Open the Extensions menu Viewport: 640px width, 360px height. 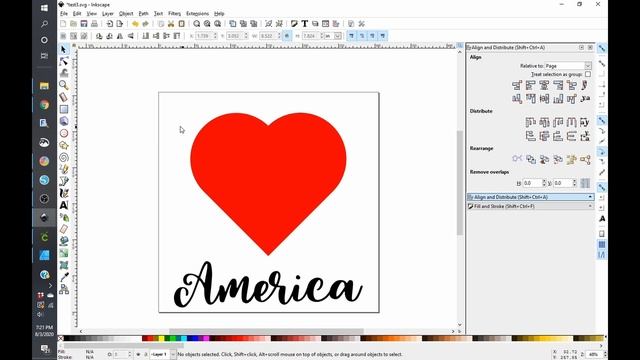tap(197, 13)
